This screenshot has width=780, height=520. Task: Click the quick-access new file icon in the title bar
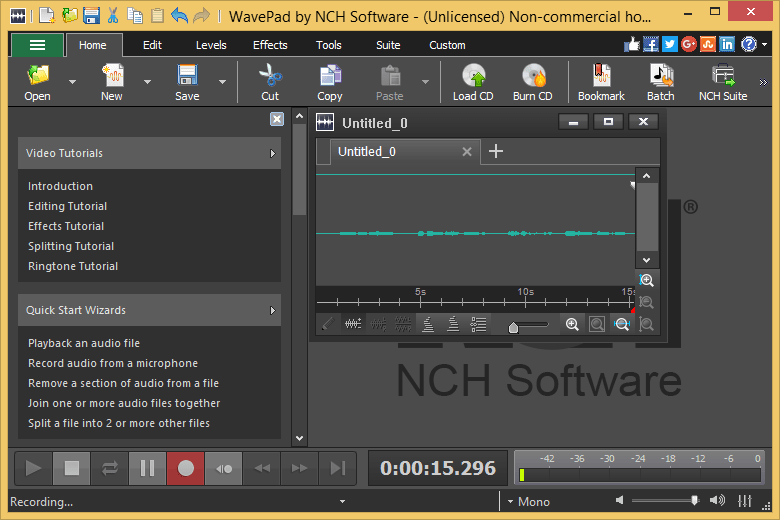point(47,16)
